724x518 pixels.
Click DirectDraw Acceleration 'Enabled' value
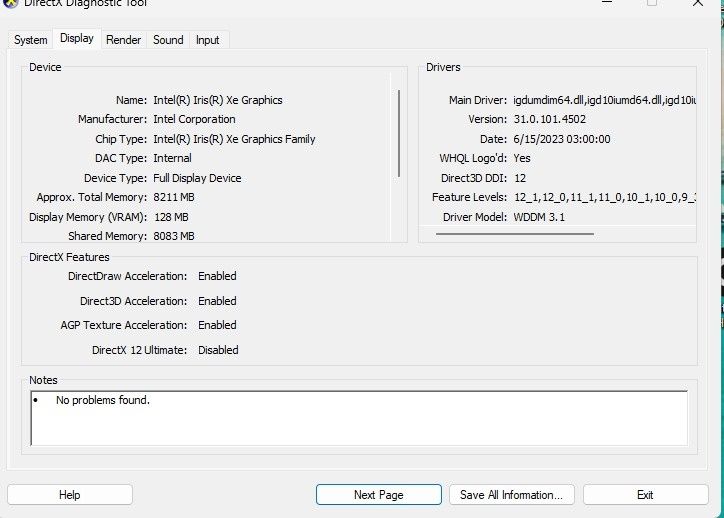tap(217, 276)
